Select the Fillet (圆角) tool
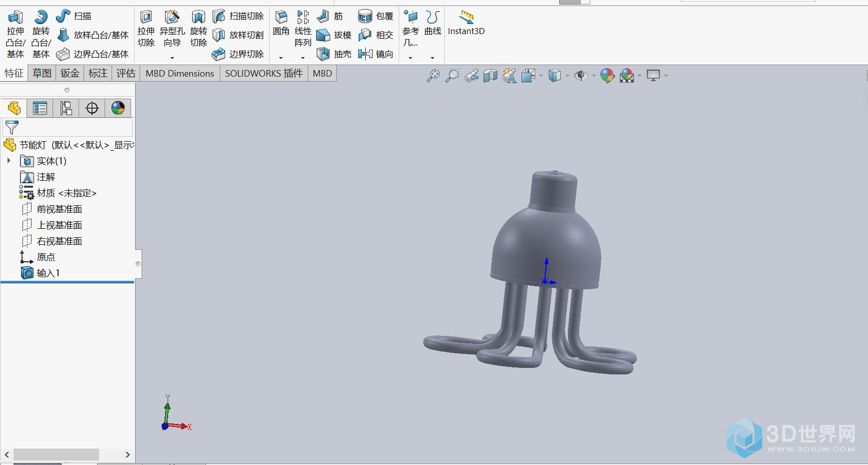The image size is (868, 465). click(281, 24)
